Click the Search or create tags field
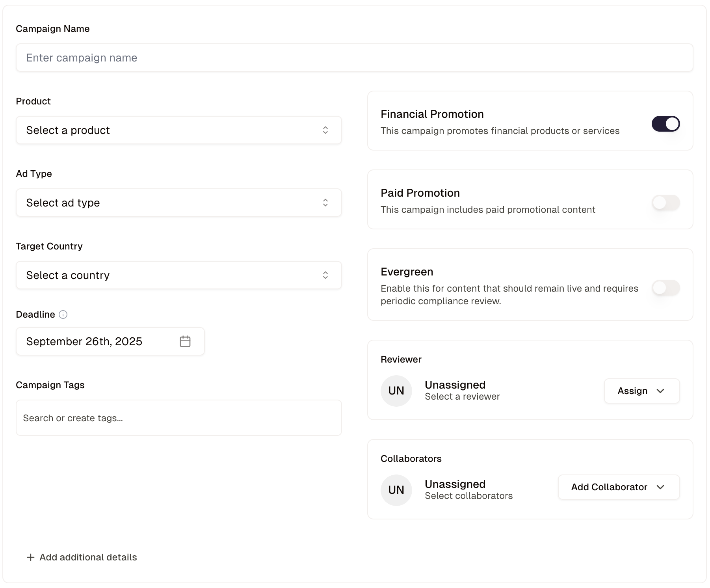This screenshot has width=710, height=588. tap(178, 418)
